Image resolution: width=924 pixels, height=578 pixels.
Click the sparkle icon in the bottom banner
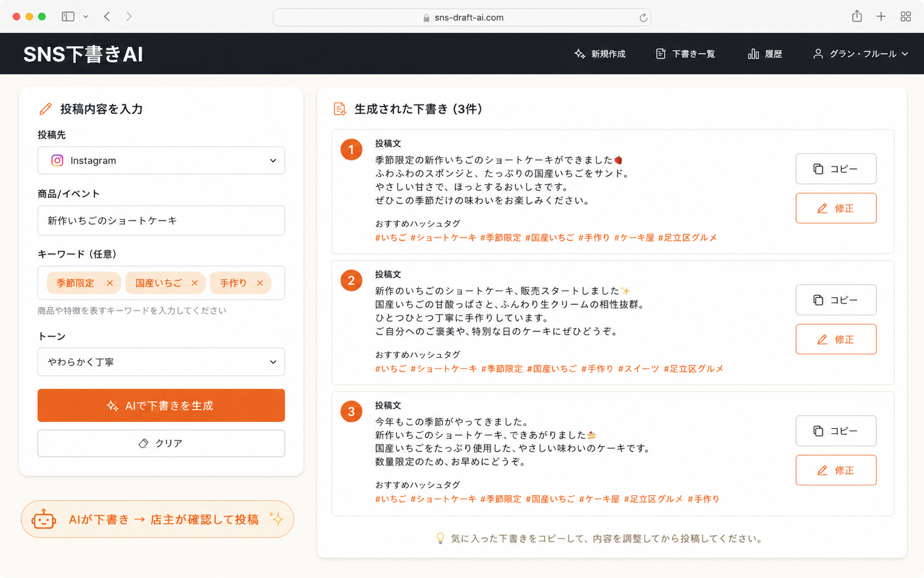(276, 518)
